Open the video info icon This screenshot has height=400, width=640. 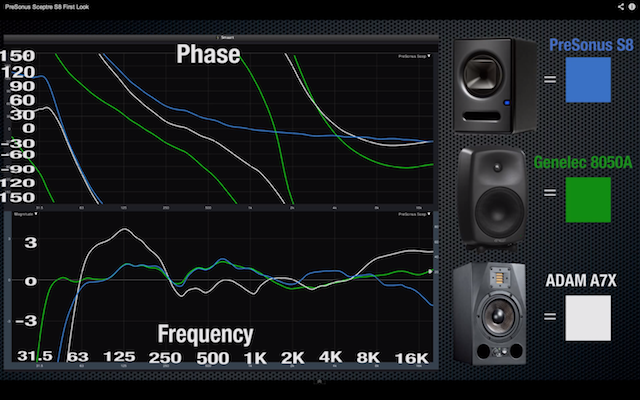[x=632, y=7]
